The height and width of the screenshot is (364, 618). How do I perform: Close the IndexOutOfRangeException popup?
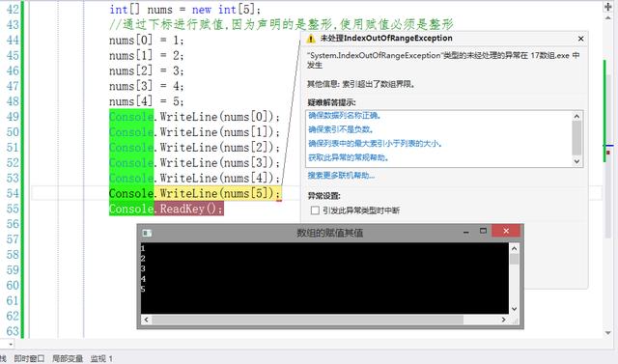click(x=580, y=39)
